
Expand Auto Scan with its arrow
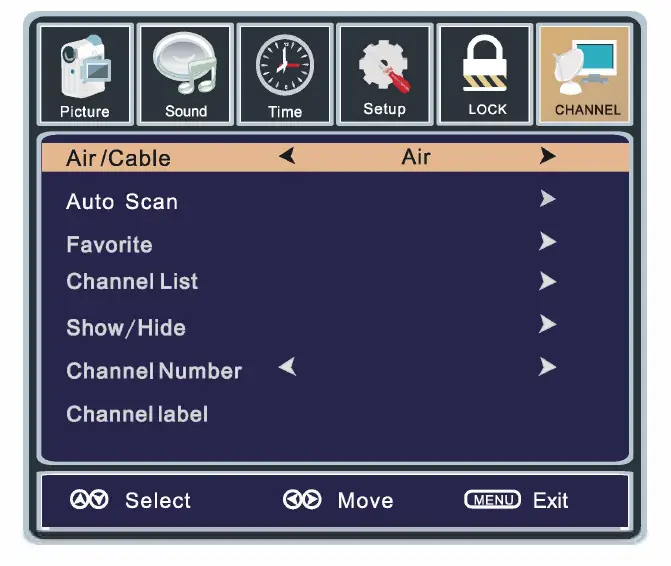point(547,199)
